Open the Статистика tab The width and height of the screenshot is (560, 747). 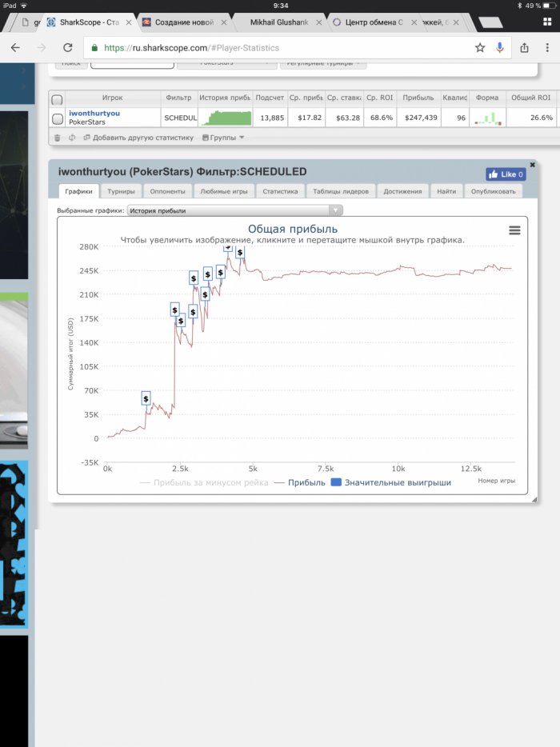[280, 191]
